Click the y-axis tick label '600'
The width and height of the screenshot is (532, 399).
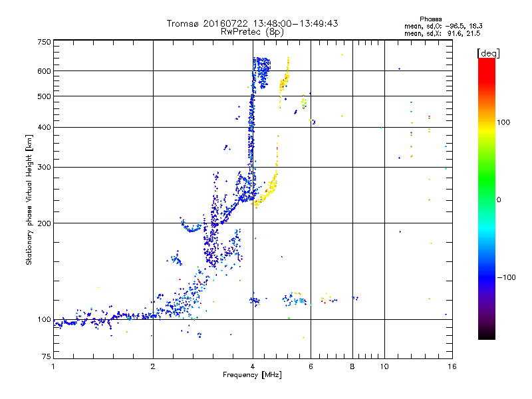click(45, 71)
